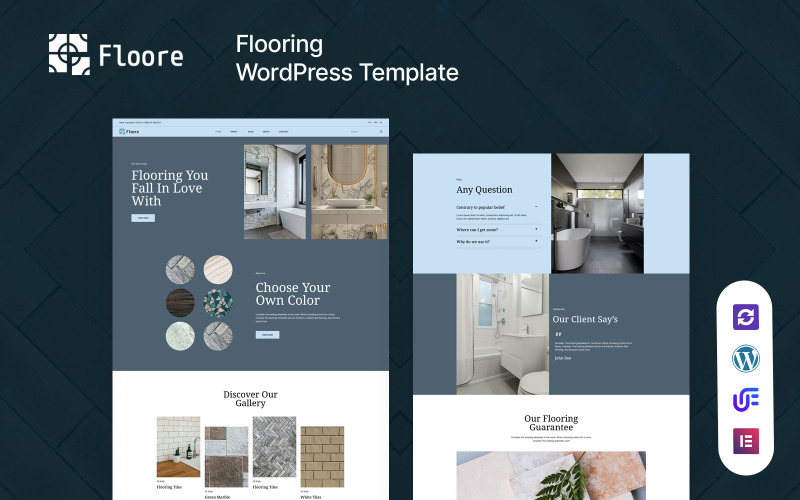Open the Home menu item in the navbar
Screen dimensions: 800x500
[x=217, y=131]
